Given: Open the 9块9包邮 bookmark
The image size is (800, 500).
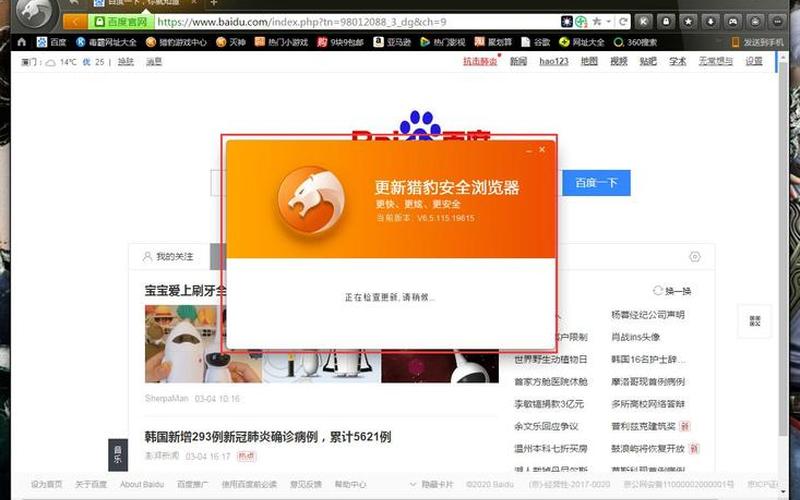Looking at the screenshot, I should click(x=340, y=42).
